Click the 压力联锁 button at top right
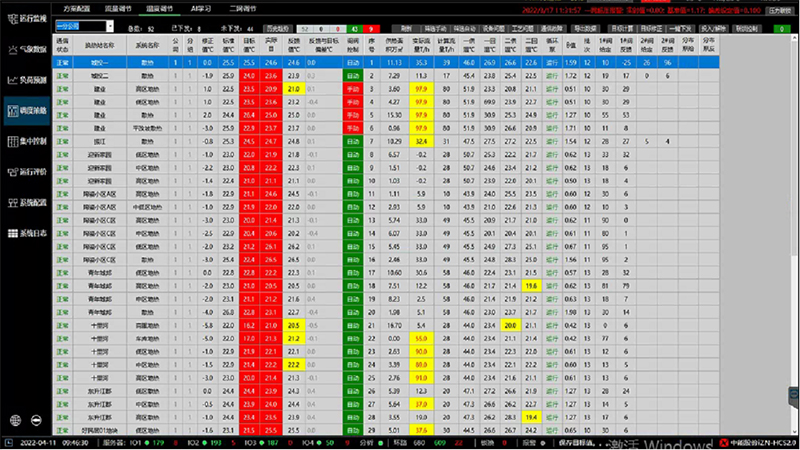 click(779, 8)
